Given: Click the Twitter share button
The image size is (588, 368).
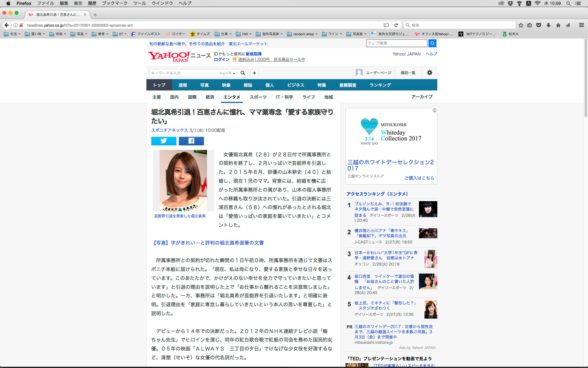Looking at the screenshot, I should click(164, 141).
